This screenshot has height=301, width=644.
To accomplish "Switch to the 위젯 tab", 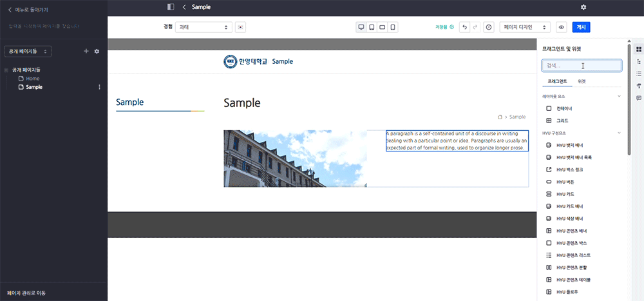I will (582, 82).
